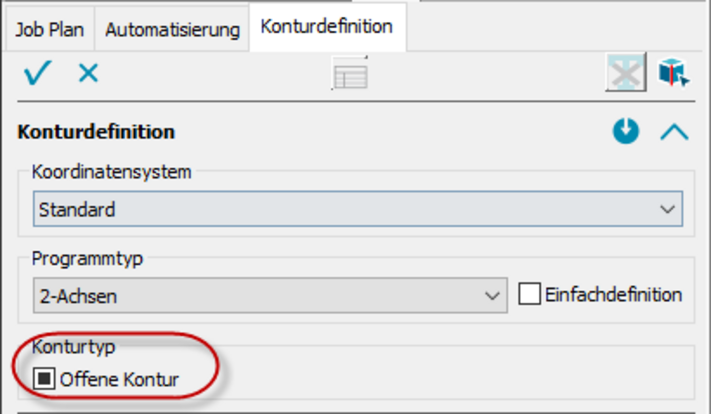Open the Koordinatensystem dropdown showing Standard
Screen dimensions: 711x414
pyautogui.click(x=358, y=210)
